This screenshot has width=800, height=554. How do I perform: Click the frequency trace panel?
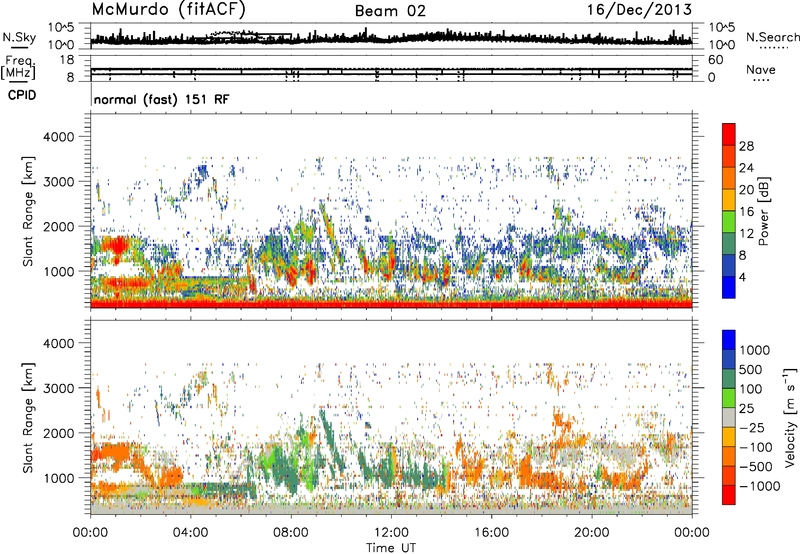(391, 68)
